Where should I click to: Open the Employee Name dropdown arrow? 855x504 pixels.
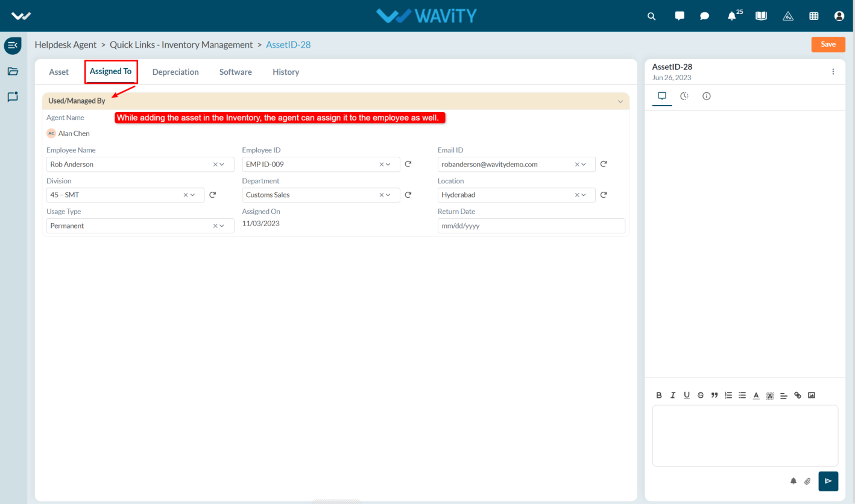pyautogui.click(x=222, y=164)
